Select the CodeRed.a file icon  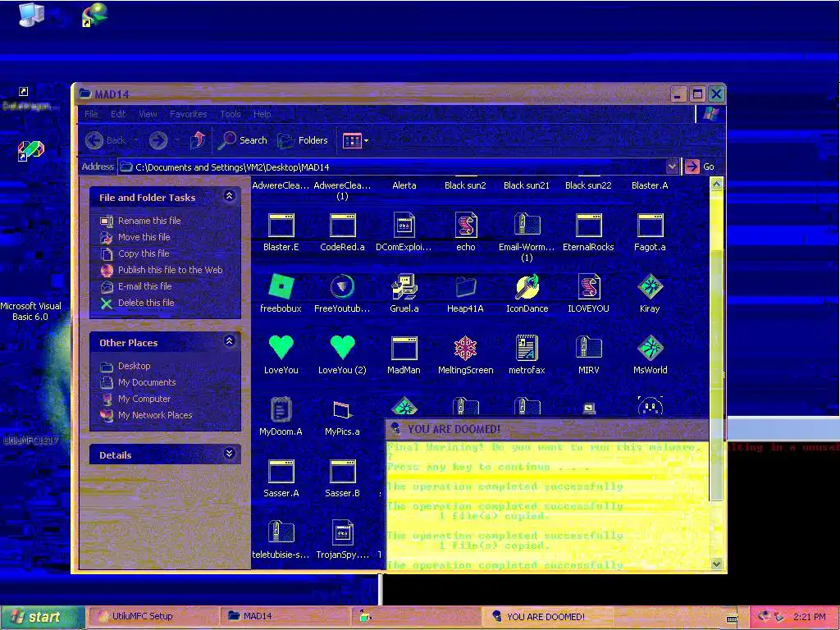click(343, 226)
